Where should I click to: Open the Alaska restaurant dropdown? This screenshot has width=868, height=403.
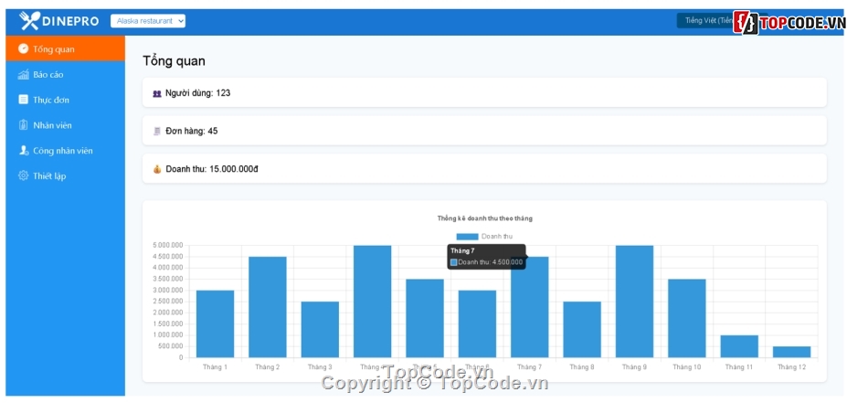[x=148, y=21]
